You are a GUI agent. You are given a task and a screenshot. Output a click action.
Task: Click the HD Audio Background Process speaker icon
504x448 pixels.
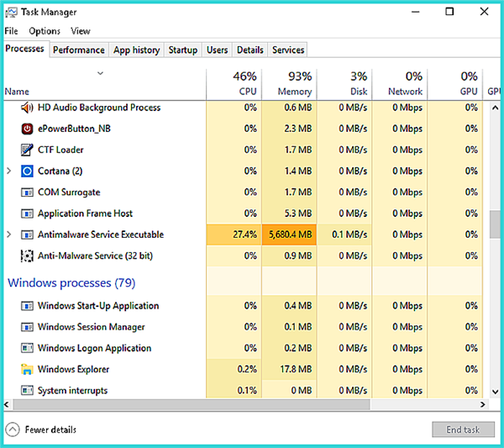point(27,108)
